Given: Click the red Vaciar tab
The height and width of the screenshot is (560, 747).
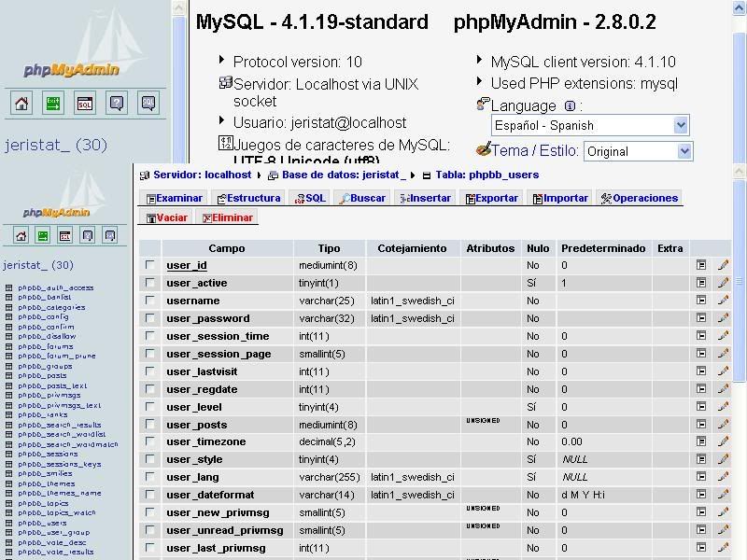Looking at the screenshot, I should click(167, 217).
